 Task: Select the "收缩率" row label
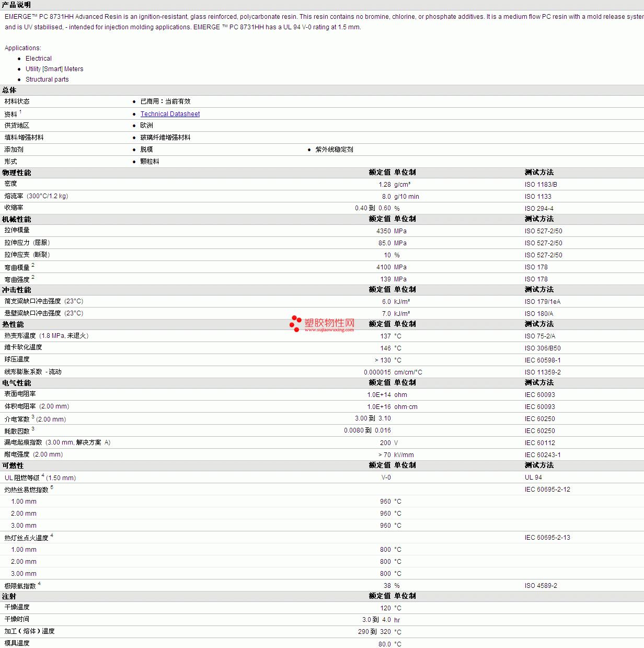(x=14, y=208)
